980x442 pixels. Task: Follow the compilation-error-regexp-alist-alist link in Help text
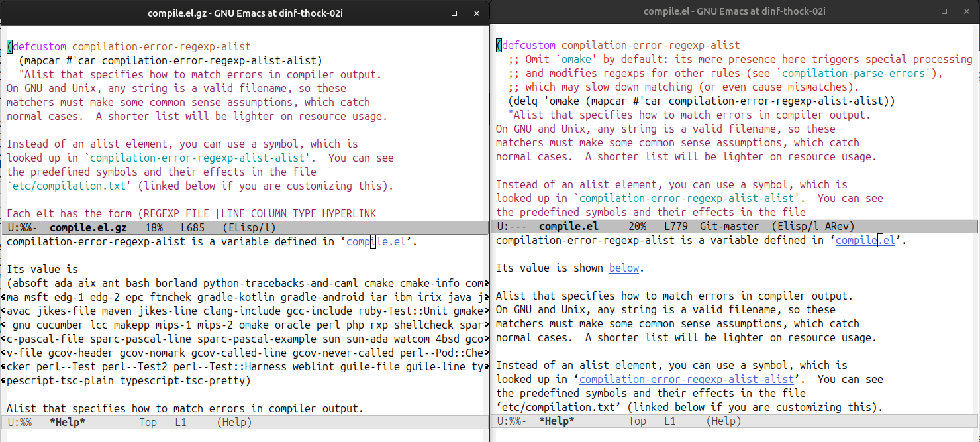coord(686,379)
